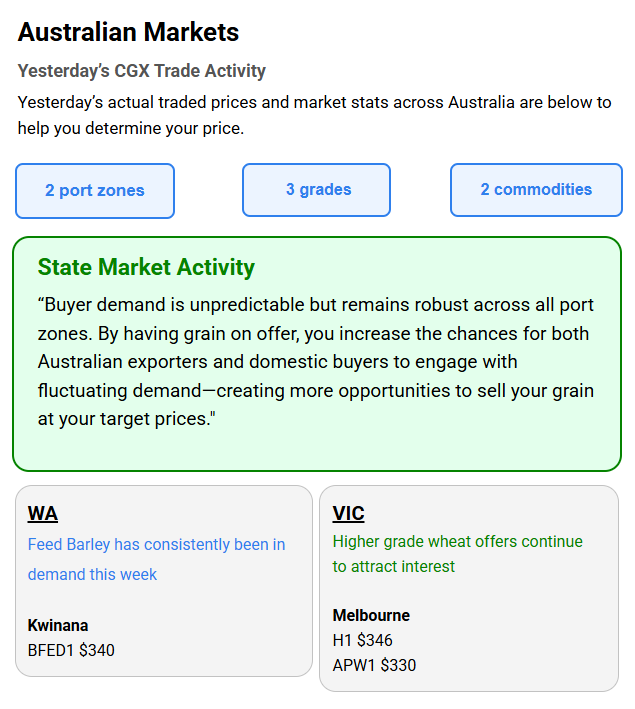Click the H1 $346 price entry
Screen dimensions: 635x709
click(x=363, y=640)
